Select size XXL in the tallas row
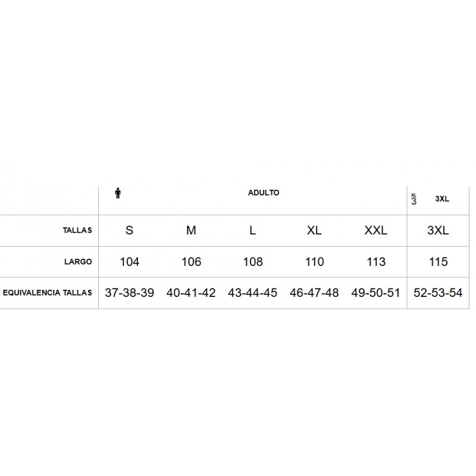Screen dimensions: 476x476 [x=376, y=230]
